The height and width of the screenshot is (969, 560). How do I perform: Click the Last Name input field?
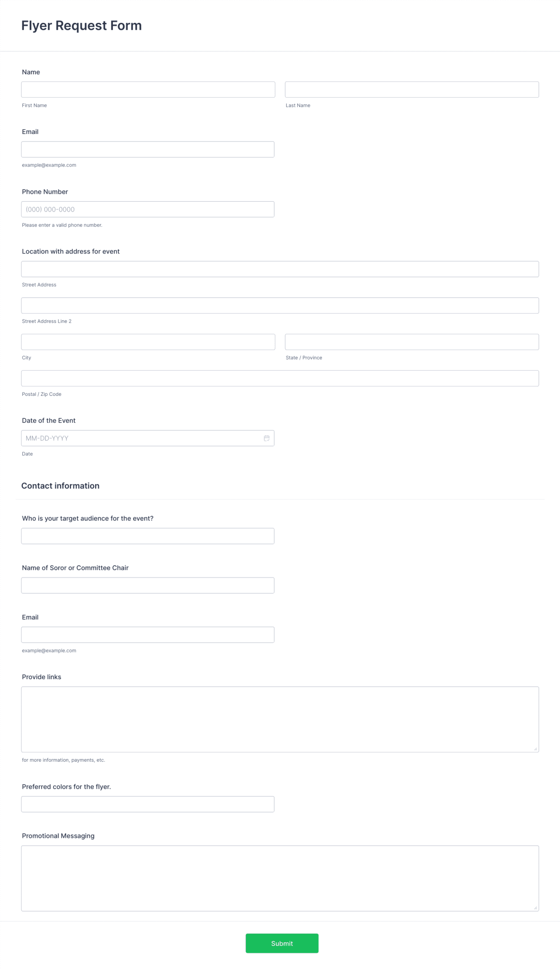[x=412, y=89]
